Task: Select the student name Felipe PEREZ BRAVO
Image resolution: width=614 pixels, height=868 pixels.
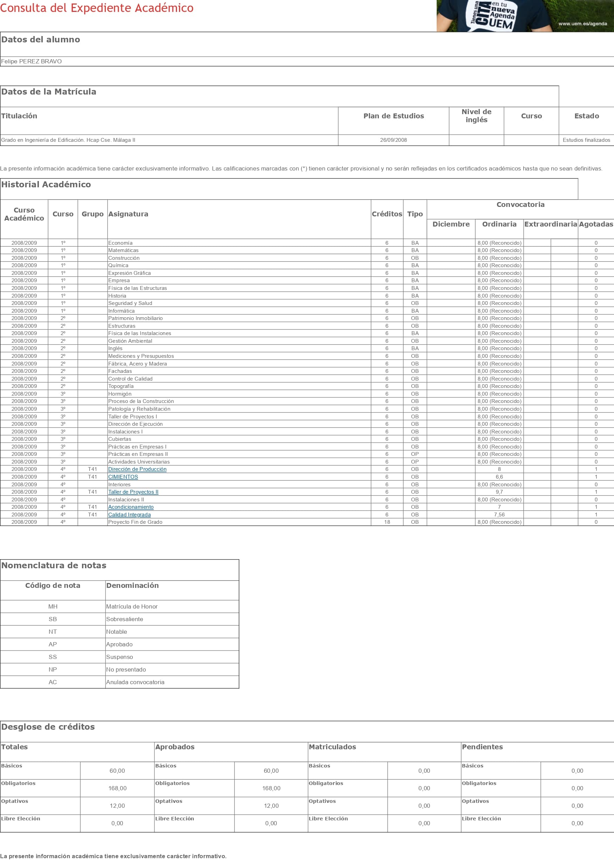Action: (32, 61)
